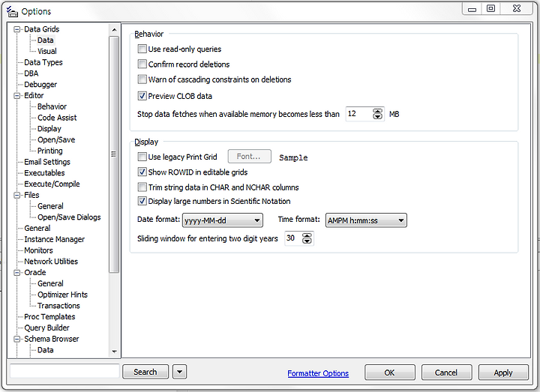Viewport: 540px width, 392px height.
Task: Select the Network Utilities category
Action: click(51, 262)
